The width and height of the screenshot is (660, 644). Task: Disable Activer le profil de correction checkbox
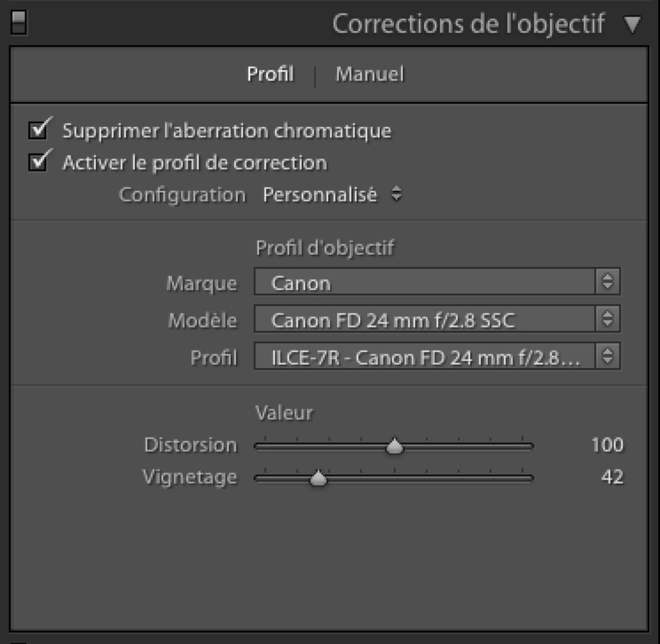[x=39, y=162]
